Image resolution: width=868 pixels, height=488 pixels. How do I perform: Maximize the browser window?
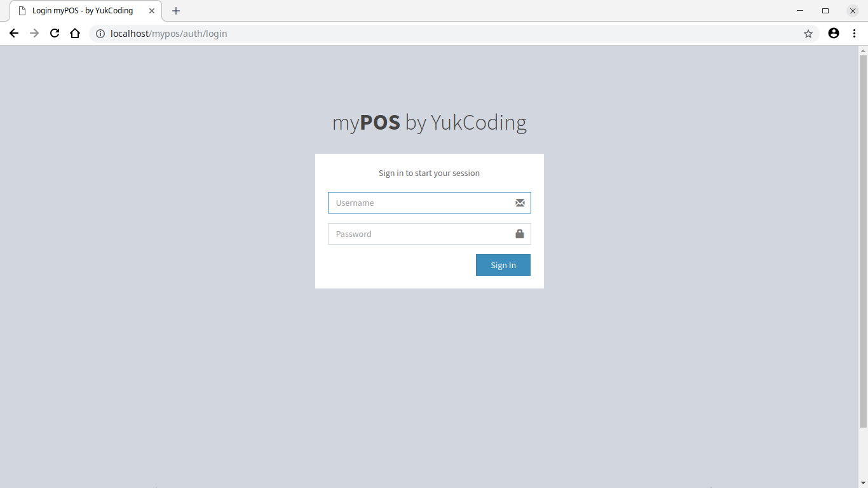point(825,11)
